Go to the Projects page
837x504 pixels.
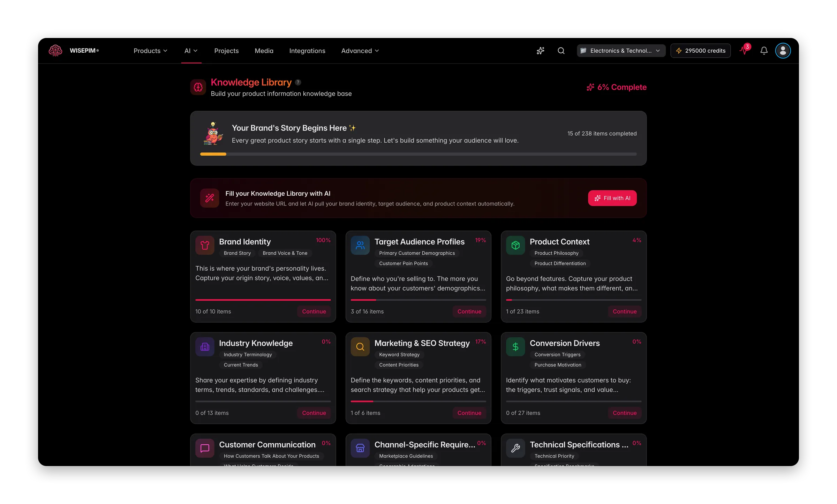tap(226, 51)
